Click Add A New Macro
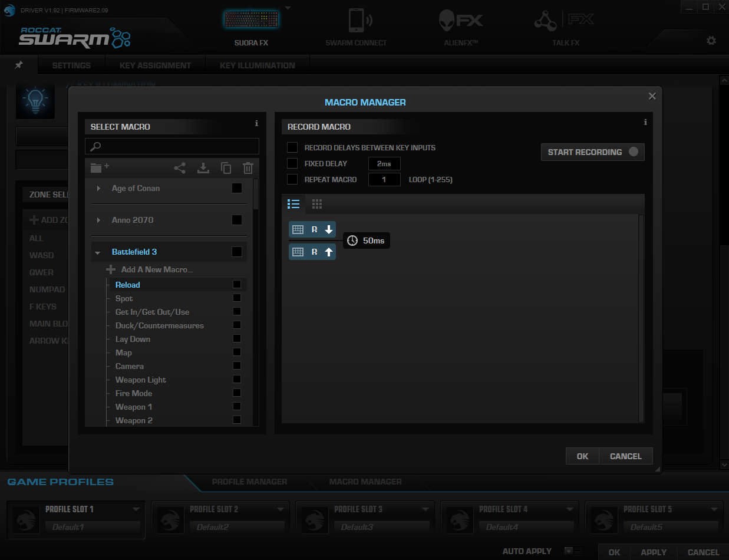This screenshot has width=729, height=560. (x=157, y=269)
